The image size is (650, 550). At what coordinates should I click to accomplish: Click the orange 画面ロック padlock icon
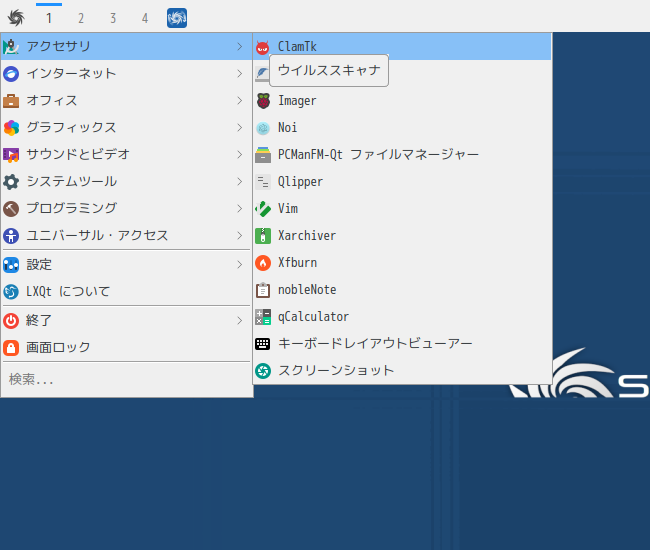[x=11, y=348]
